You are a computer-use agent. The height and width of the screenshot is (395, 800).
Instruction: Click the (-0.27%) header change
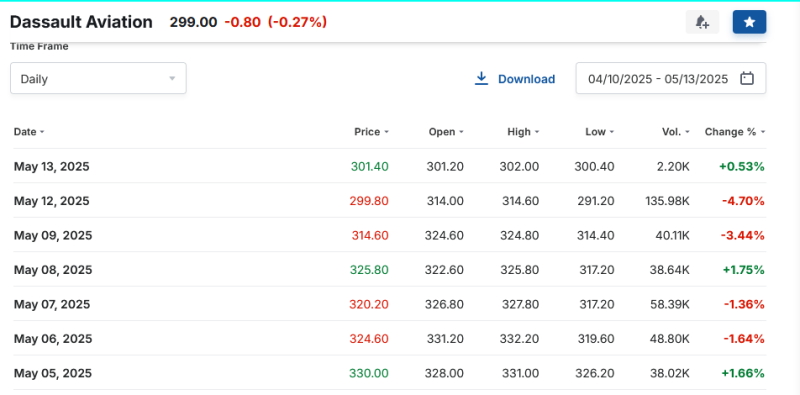pyautogui.click(x=297, y=22)
